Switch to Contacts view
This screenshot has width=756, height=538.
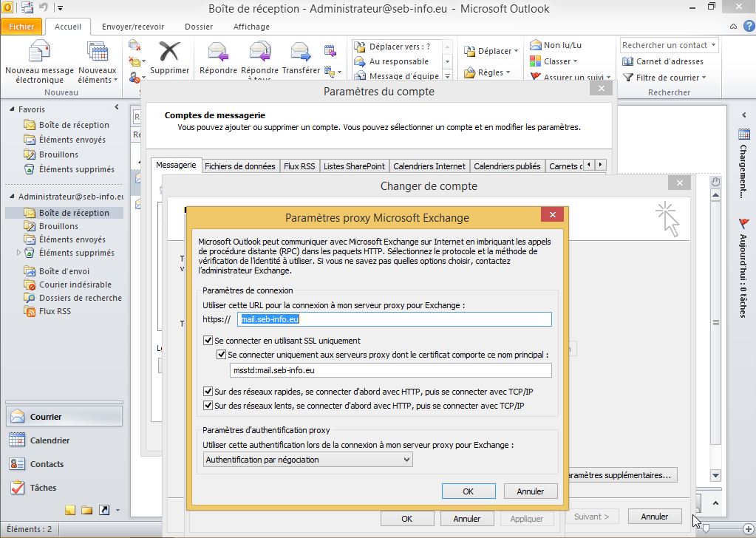[x=64, y=464]
